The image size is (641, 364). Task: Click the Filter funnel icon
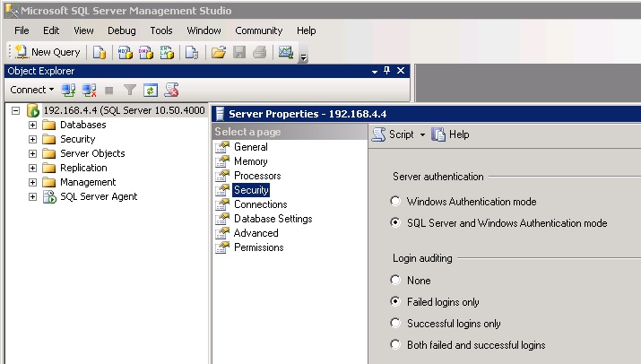click(x=130, y=90)
